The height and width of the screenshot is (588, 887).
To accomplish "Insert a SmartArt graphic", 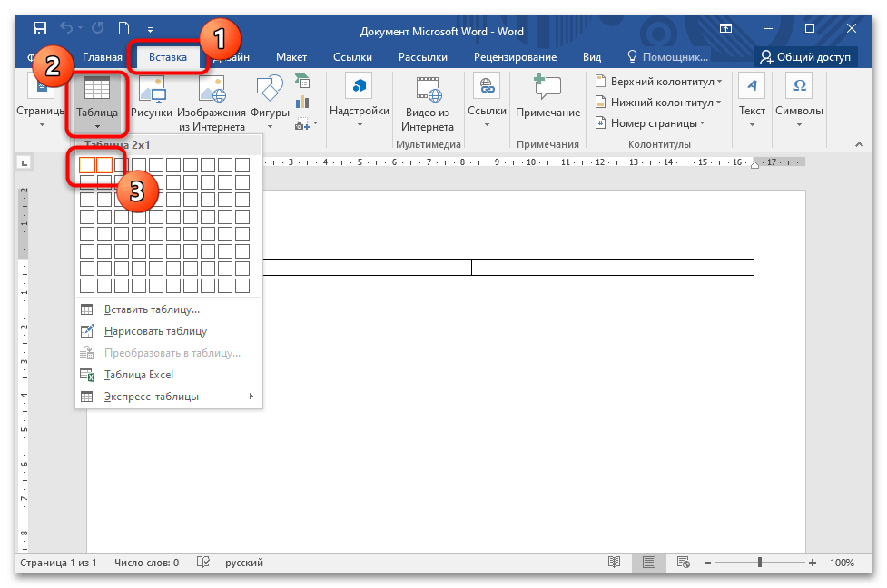I will tap(302, 82).
